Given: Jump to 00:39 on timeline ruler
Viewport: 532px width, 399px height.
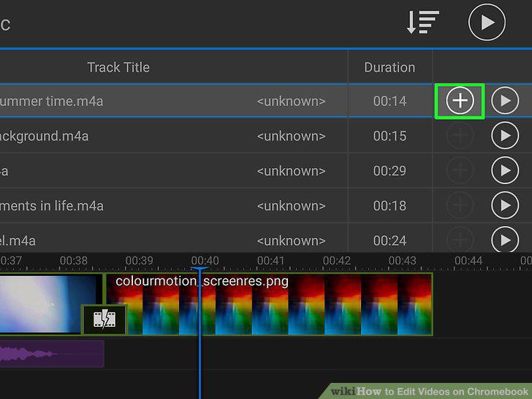Looking at the screenshot, I should point(139,261).
